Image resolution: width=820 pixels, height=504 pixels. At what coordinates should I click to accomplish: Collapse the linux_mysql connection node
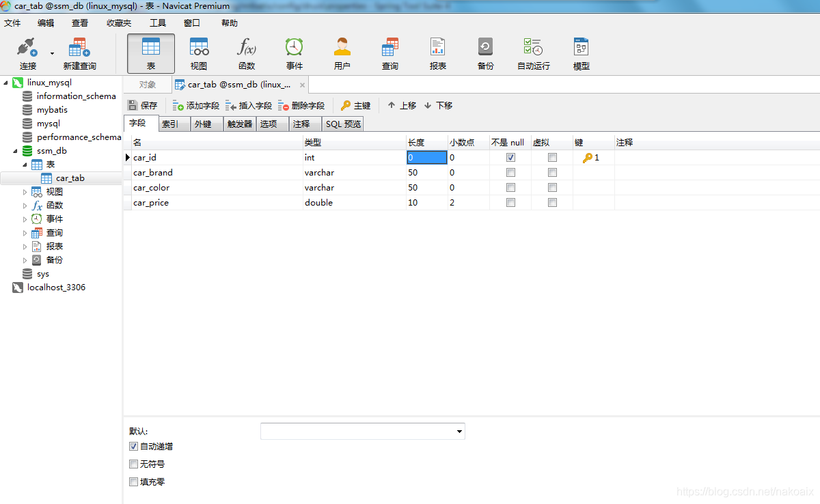[6, 83]
